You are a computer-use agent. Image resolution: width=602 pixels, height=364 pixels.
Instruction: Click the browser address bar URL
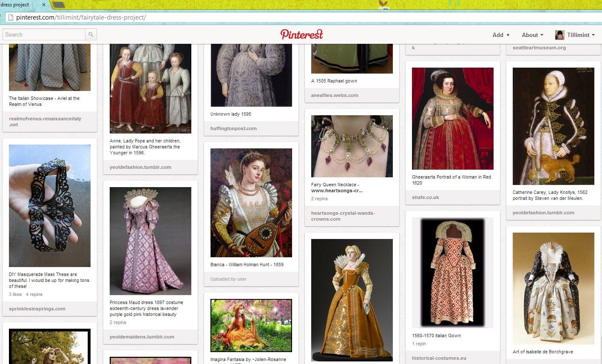click(81, 17)
